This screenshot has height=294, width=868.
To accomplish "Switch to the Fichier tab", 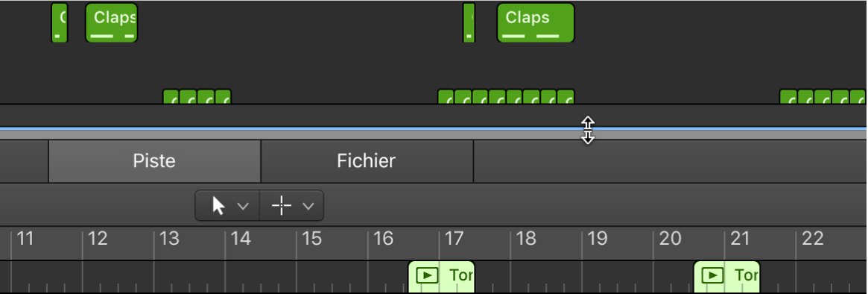I will (x=367, y=161).
